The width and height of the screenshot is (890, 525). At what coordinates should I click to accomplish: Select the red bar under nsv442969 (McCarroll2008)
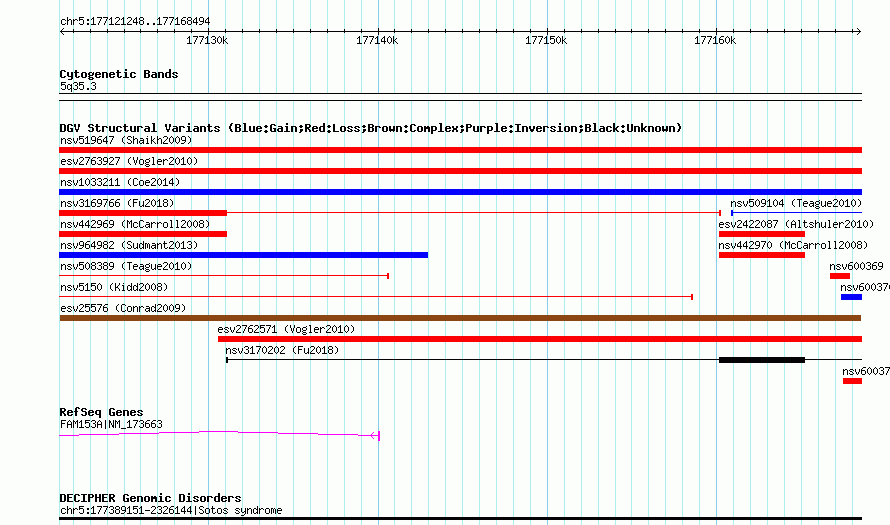143,234
